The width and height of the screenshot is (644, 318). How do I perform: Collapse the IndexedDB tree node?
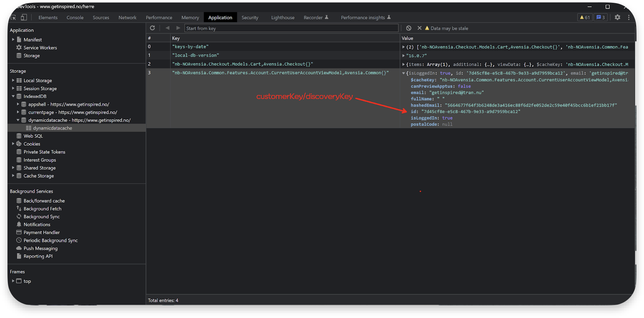pyautogui.click(x=13, y=96)
